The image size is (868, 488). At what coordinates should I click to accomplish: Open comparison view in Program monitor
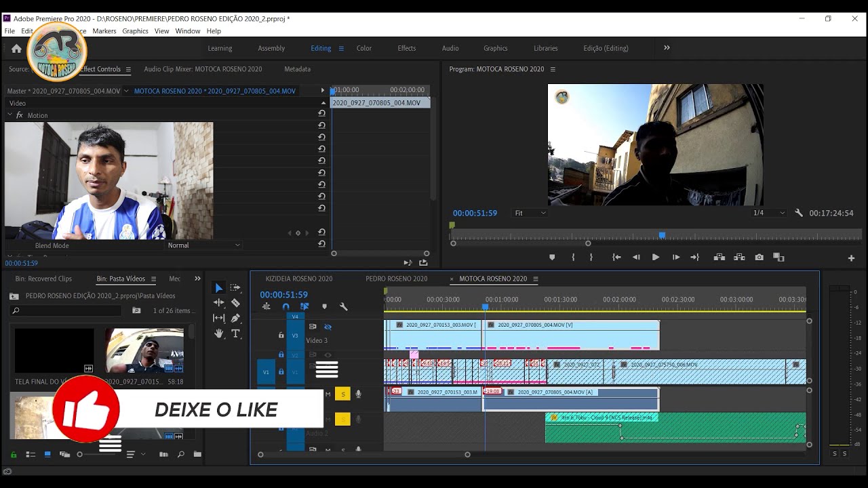[x=778, y=258]
